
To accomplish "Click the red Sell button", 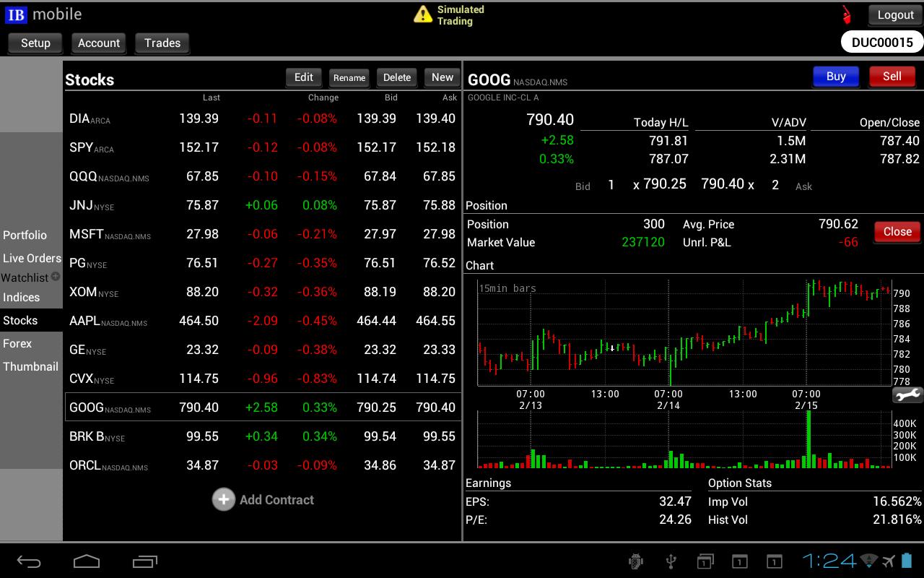I will (892, 77).
